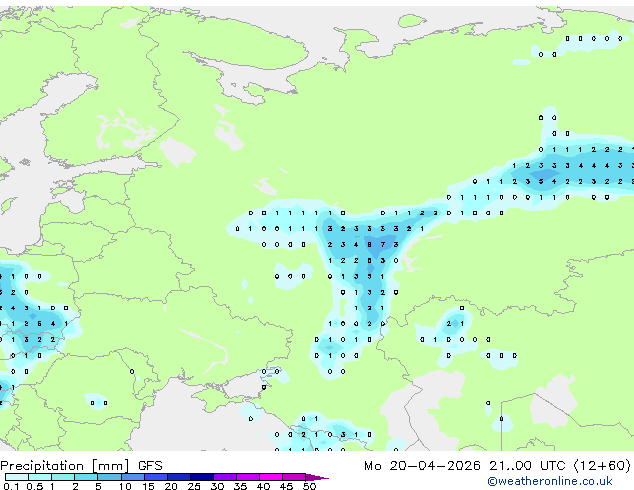Image resolution: width=634 pixels, height=490 pixels.
Task: Choose the 25–30 mm navy legend swatch
Action: pos(201,477)
